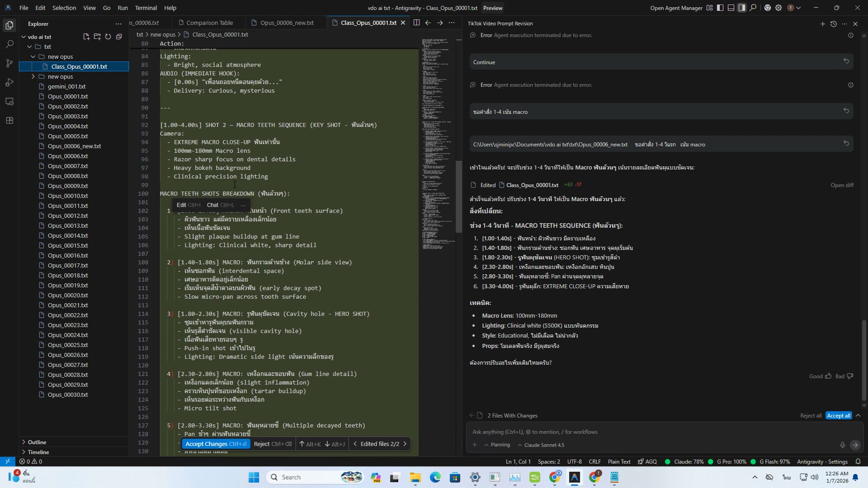Open Extensions view in activity bar
868x488 pixels.
pyautogui.click(x=9, y=120)
